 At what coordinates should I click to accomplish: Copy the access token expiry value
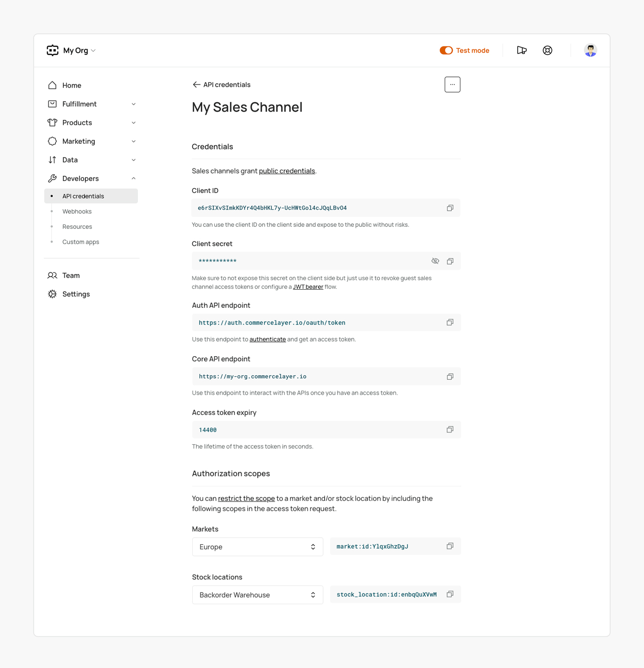[x=450, y=430]
